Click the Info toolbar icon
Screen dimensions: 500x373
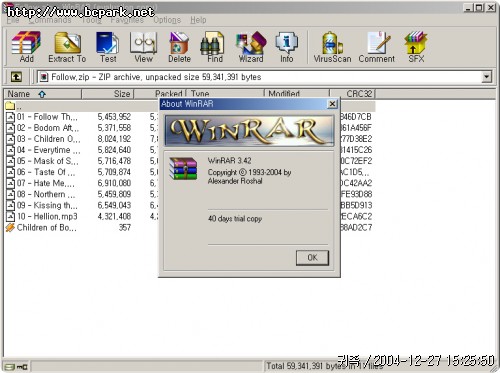[x=286, y=43]
